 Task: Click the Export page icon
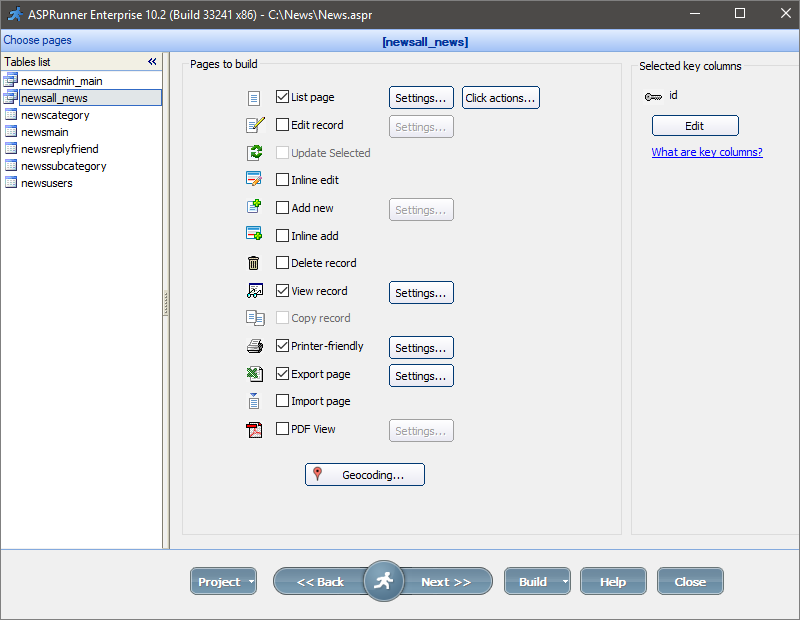pyautogui.click(x=256, y=371)
